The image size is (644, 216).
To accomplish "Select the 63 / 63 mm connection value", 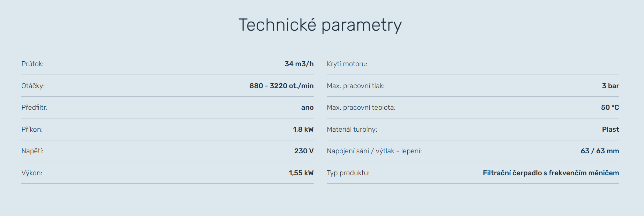I will click(x=600, y=151).
